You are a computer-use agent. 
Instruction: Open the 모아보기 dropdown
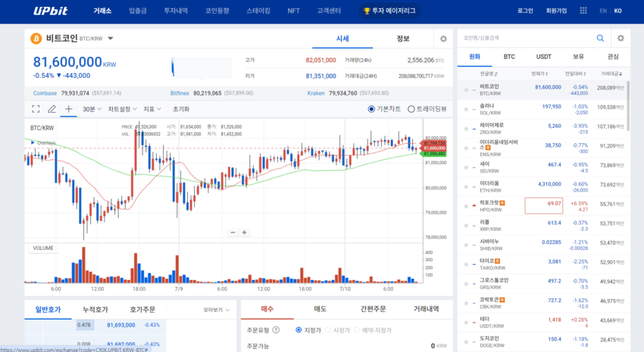click(217, 310)
